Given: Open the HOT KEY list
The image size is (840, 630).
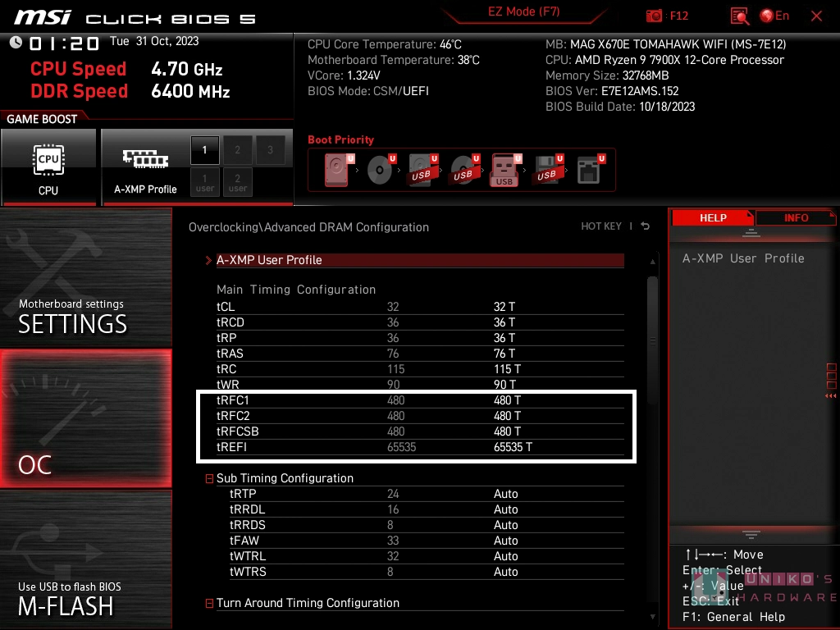Looking at the screenshot, I should [x=601, y=226].
